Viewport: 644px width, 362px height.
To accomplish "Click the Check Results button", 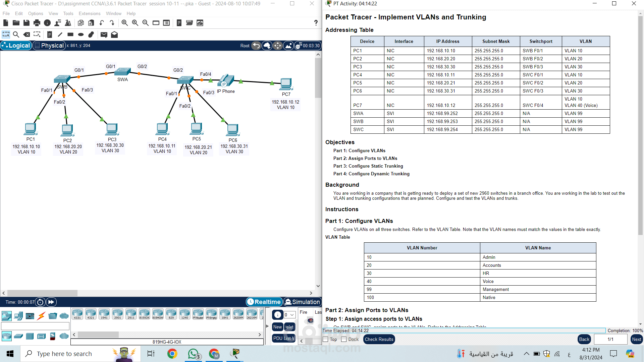I will (x=379, y=339).
